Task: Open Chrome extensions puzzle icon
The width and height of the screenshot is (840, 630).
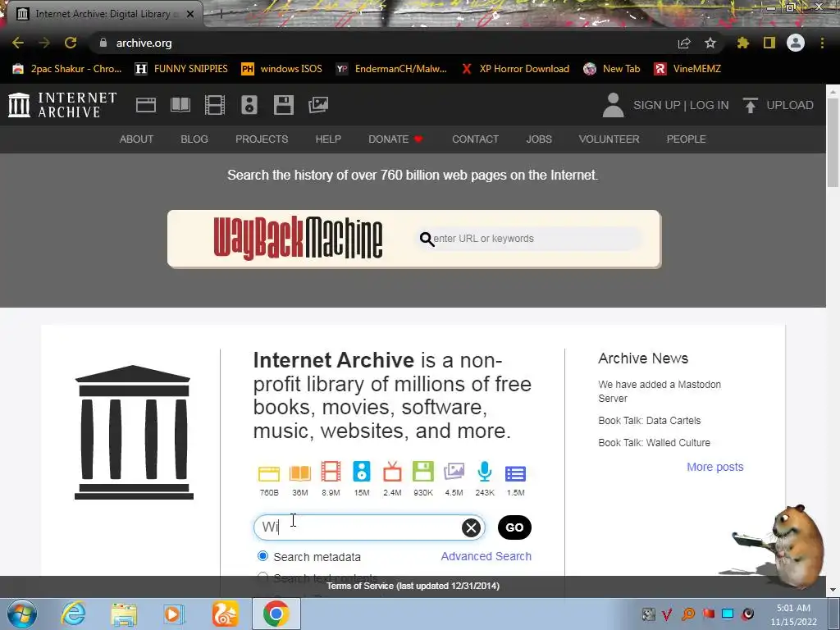Action: click(x=743, y=43)
